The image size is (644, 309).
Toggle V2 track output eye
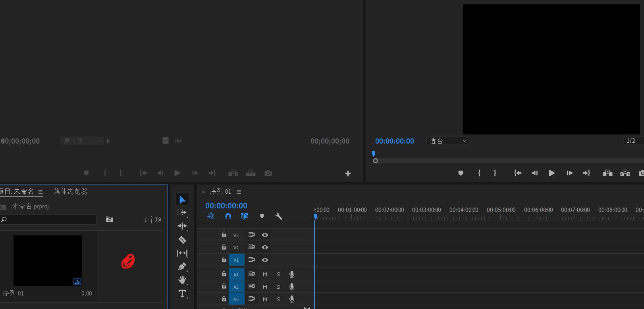[x=265, y=247]
